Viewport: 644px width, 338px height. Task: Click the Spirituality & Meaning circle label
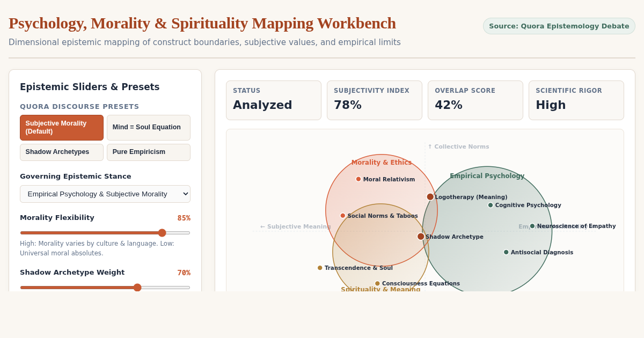click(x=380, y=289)
